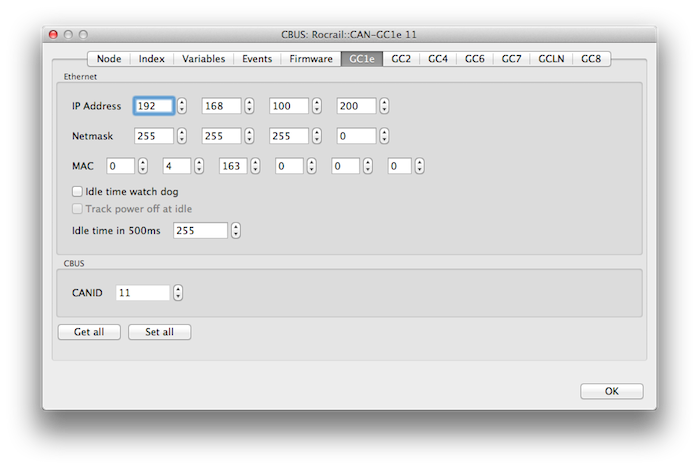Enable Idle time watch dog checkbox
Viewport: 699px width, 469px height.
(78, 190)
